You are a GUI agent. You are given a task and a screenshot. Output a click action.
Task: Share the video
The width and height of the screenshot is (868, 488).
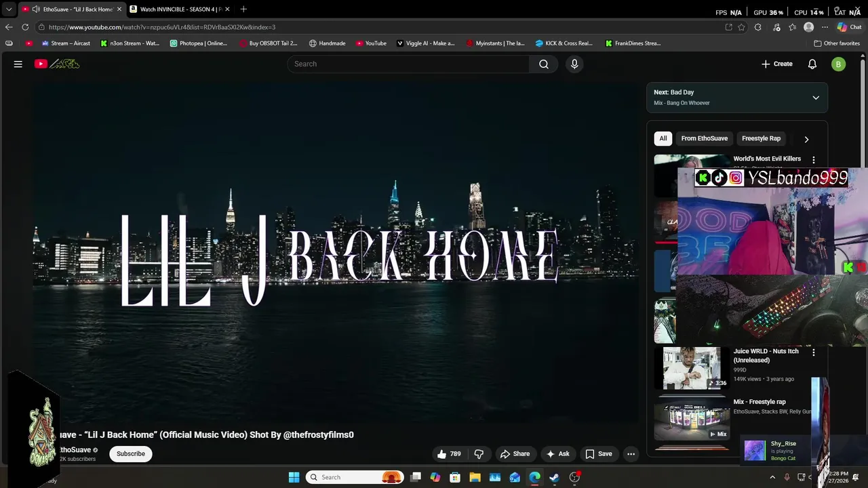pos(515,454)
